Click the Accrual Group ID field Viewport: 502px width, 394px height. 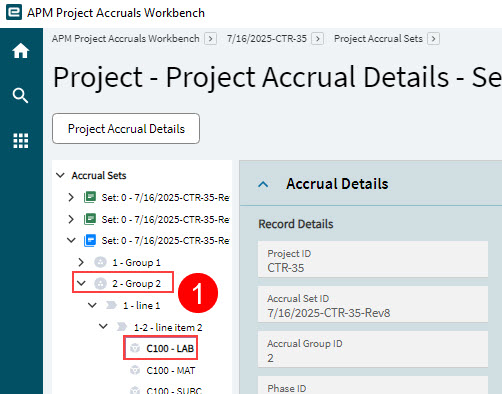pos(373,349)
